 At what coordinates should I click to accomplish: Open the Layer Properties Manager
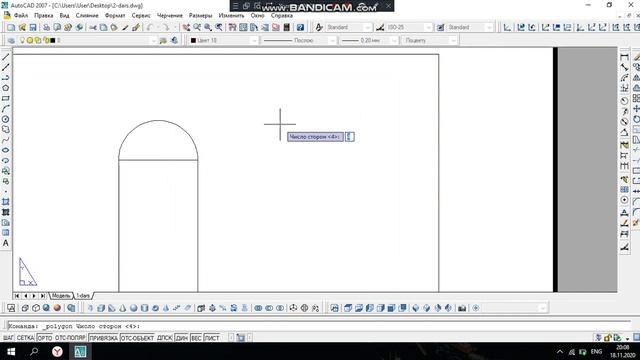click(11, 40)
